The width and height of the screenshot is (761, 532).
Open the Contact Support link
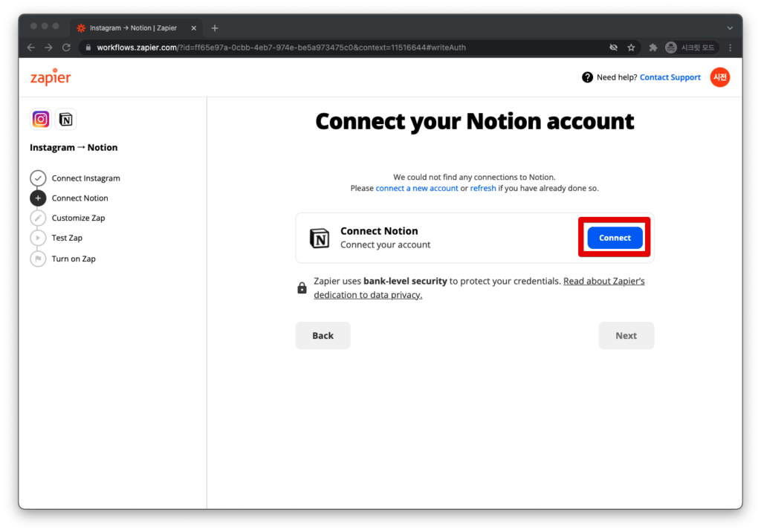670,77
